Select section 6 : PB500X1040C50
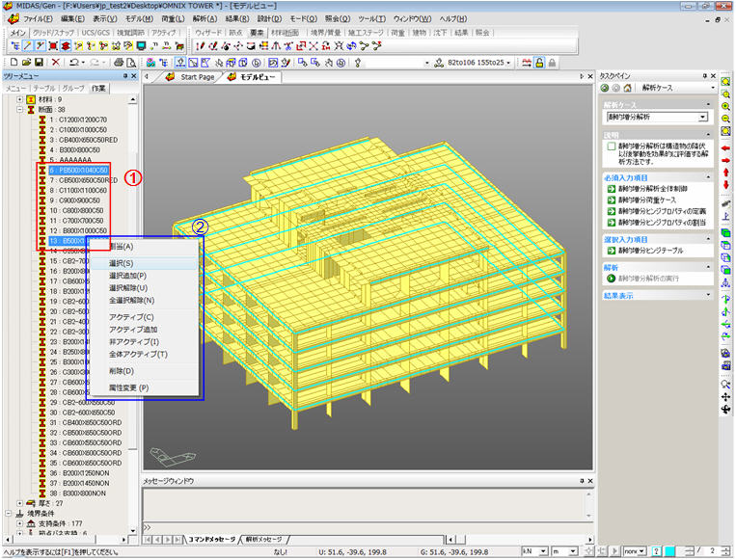 (x=79, y=171)
